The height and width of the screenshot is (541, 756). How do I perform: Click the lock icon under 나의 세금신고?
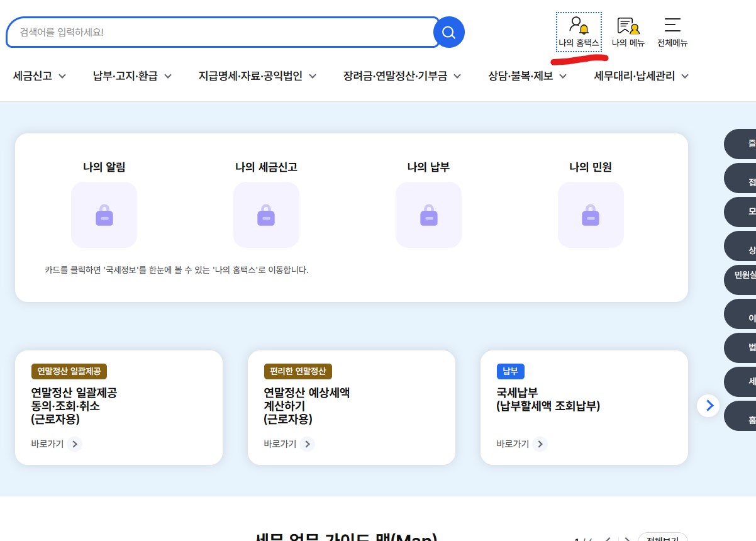pos(266,215)
